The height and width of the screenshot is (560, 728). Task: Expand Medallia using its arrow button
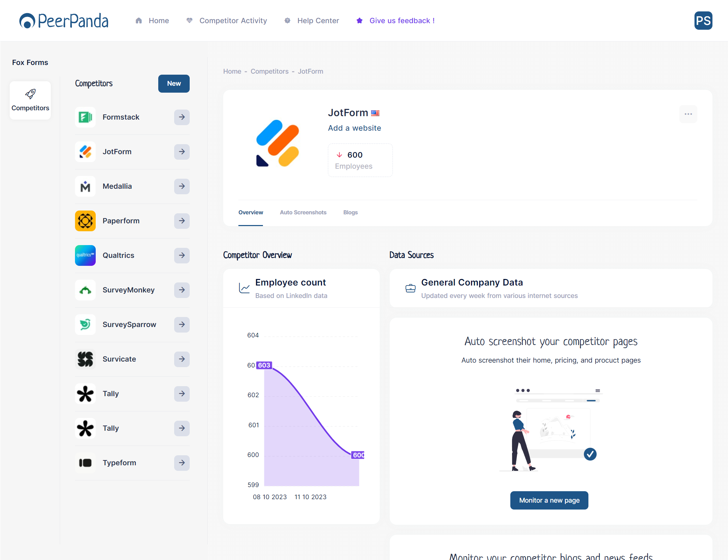click(182, 186)
